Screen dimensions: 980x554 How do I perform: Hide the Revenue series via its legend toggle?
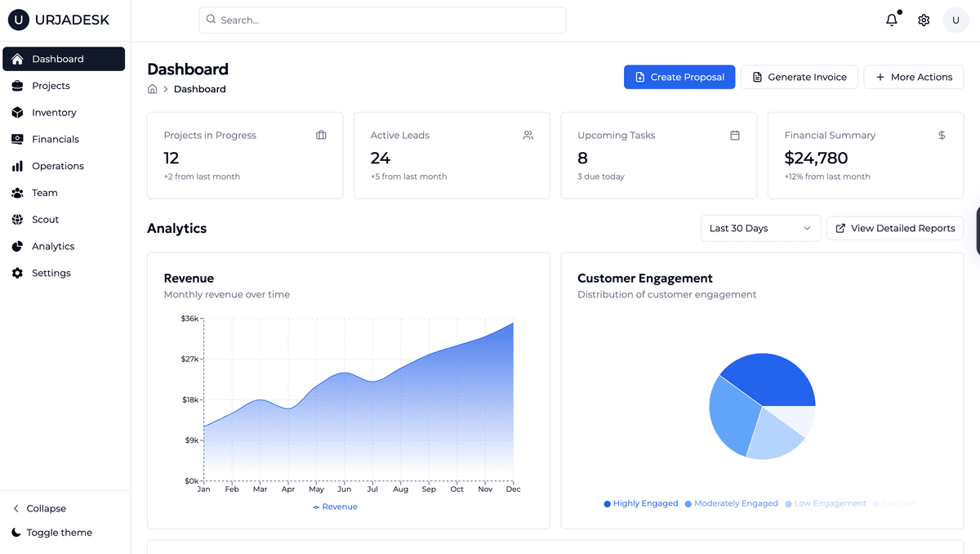pyautogui.click(x=335, y=506)
